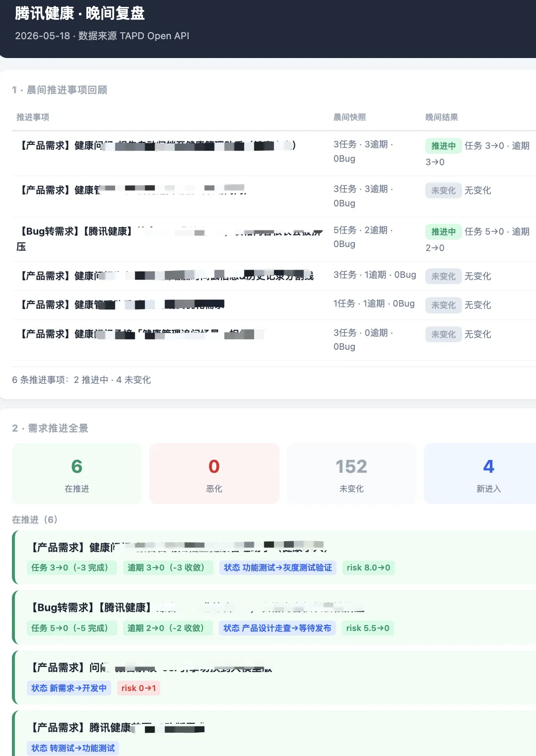Click the 推进事项 column header
The image size is (536, 756).
pyautogui.click(x=33, y=117)
